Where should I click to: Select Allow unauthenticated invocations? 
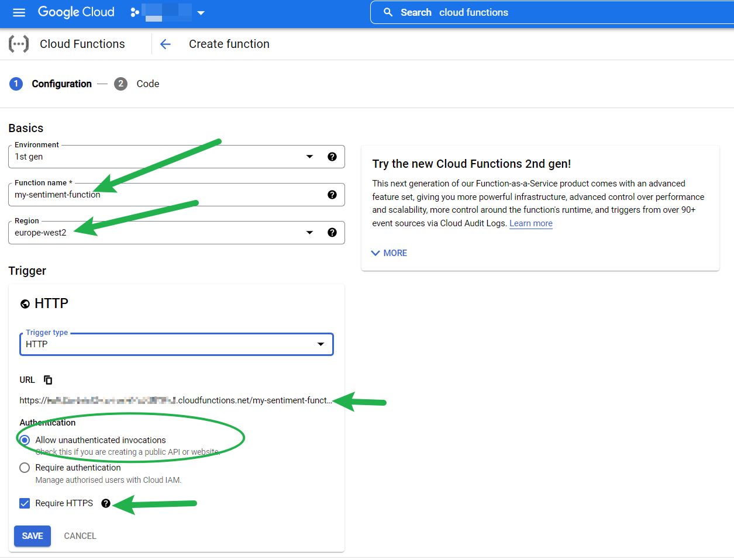pos(25,440)
